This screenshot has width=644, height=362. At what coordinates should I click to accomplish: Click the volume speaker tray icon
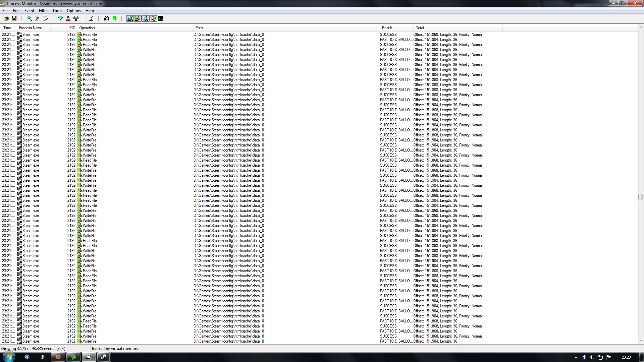(x=592, y=357)
